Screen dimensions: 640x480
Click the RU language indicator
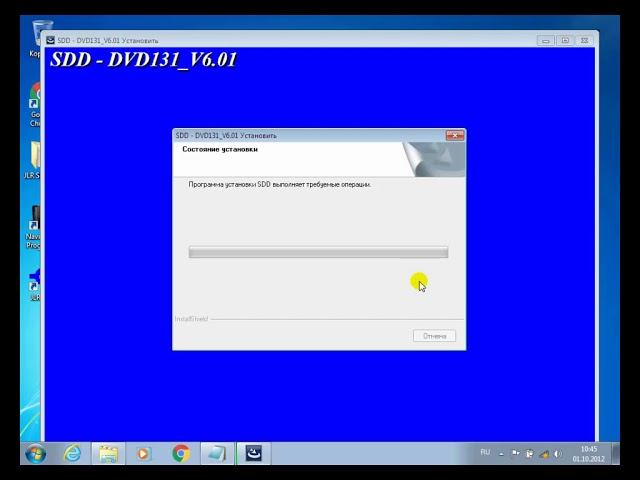point(485,452)
